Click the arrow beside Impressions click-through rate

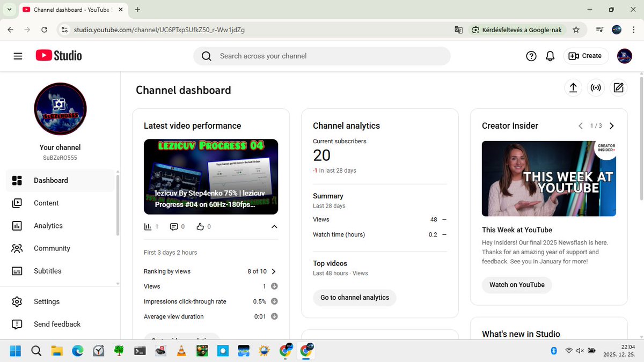(x=274, y=301)
